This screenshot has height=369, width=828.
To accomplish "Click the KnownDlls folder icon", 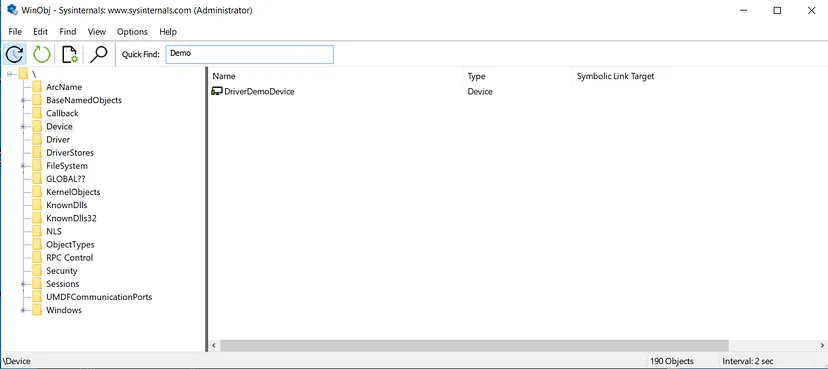I will [x=36, y=205].
